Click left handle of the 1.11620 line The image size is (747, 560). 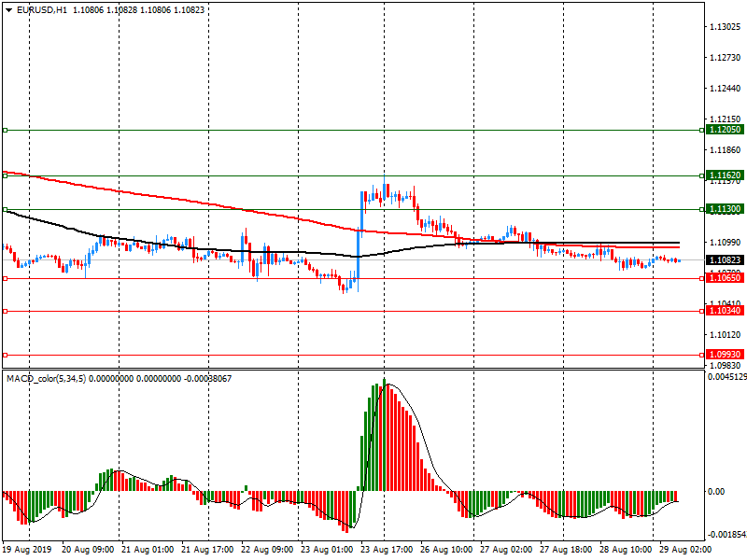(x=6, y=175)
